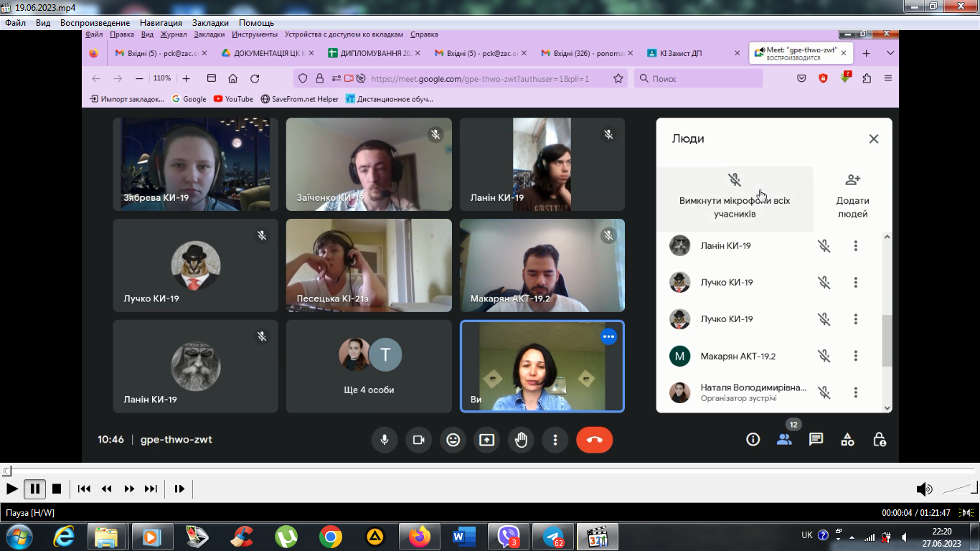Expand the Firefox list all tabs chevron
Screen dimensions: 980x551
pyautogui.click(x=890, y=53)
